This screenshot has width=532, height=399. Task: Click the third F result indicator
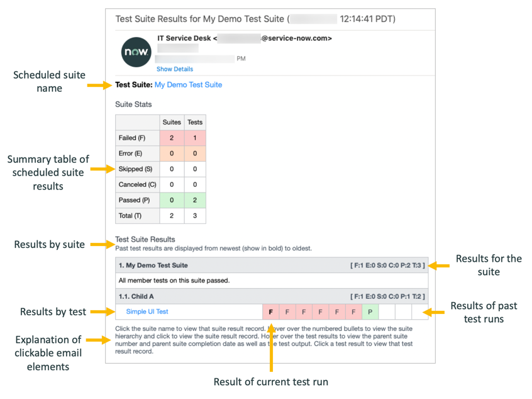pyautogui.click(x=304, y=312)
